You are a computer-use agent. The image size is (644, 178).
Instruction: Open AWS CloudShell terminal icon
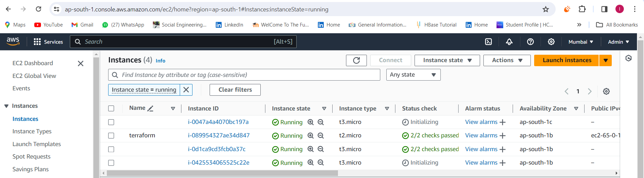click(488, 42)
